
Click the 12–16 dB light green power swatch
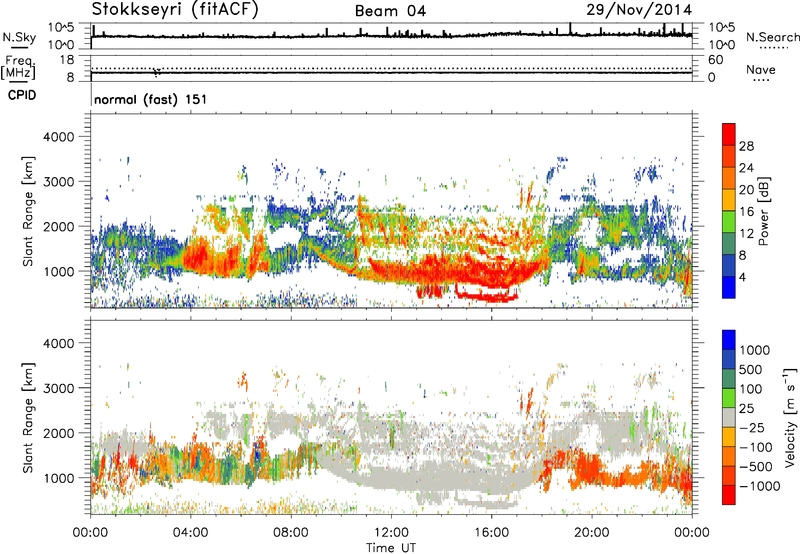[729, 221]
